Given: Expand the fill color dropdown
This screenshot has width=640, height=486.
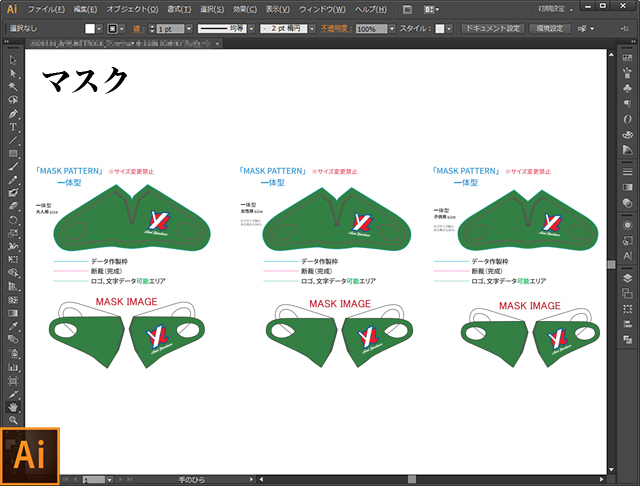Looking at the screenshot, I should tap(99, 29).
